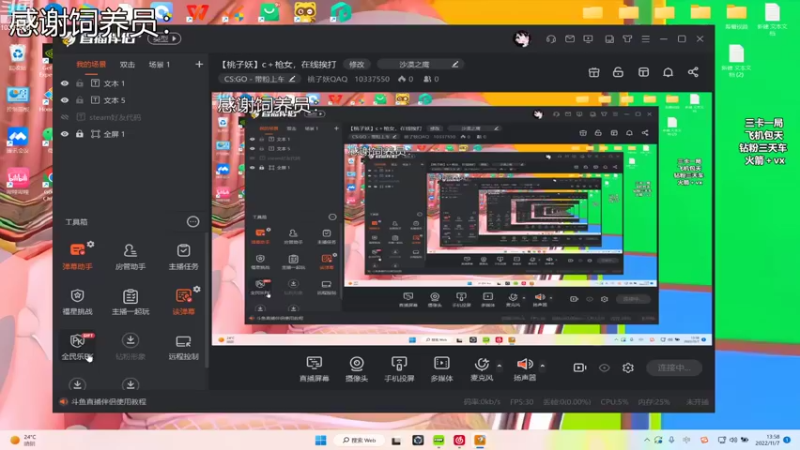Toggle visibility of the 全屏 1 source
This screenshot has height=450, width=800.
65,134
